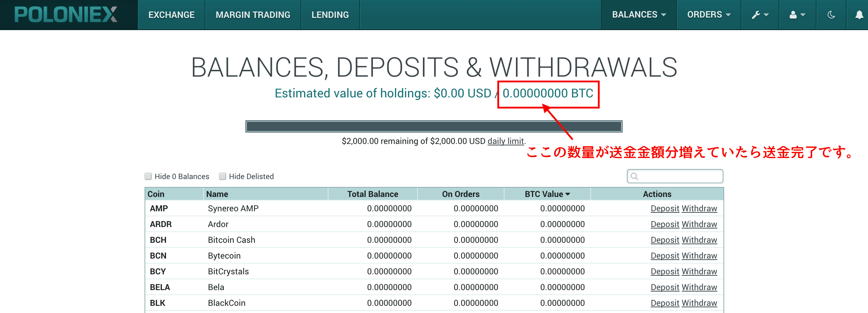868x313 pixels.
Task: Open the EXCHANGE tab
Action: pos(171,15)
